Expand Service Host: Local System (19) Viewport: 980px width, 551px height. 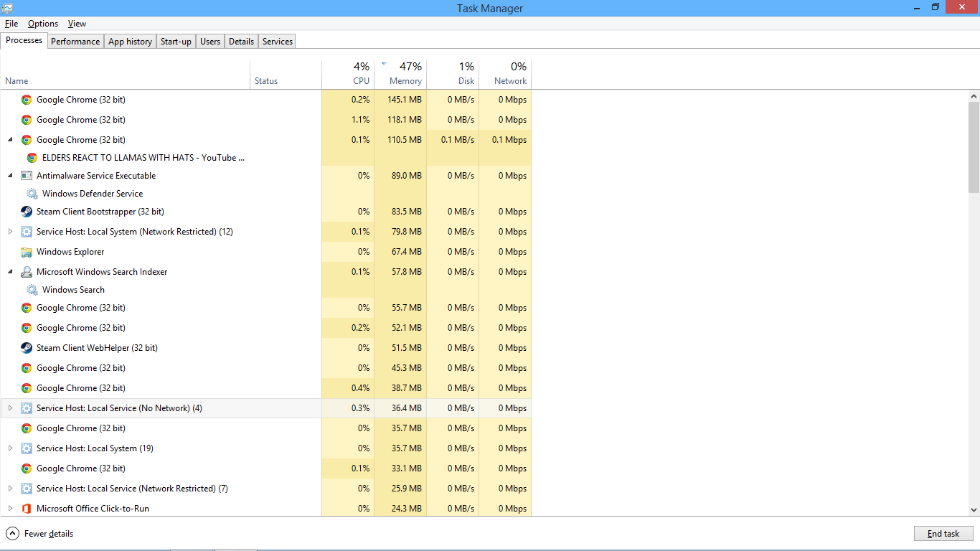[10, 448]
